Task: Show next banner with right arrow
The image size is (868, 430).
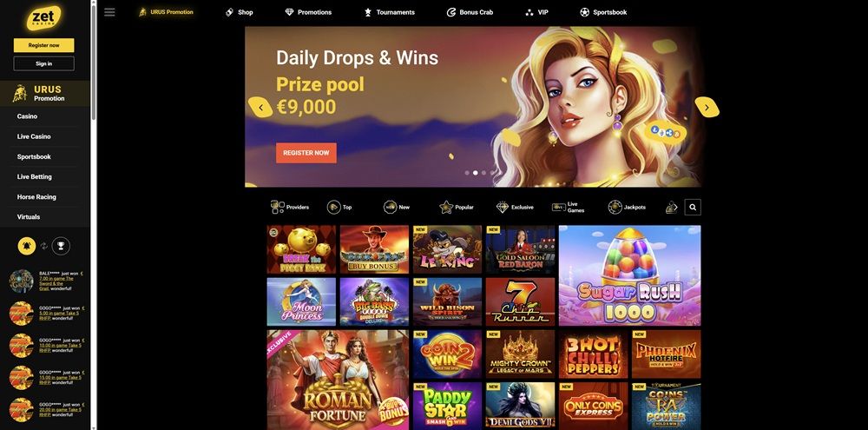Action: pos(707,107)
